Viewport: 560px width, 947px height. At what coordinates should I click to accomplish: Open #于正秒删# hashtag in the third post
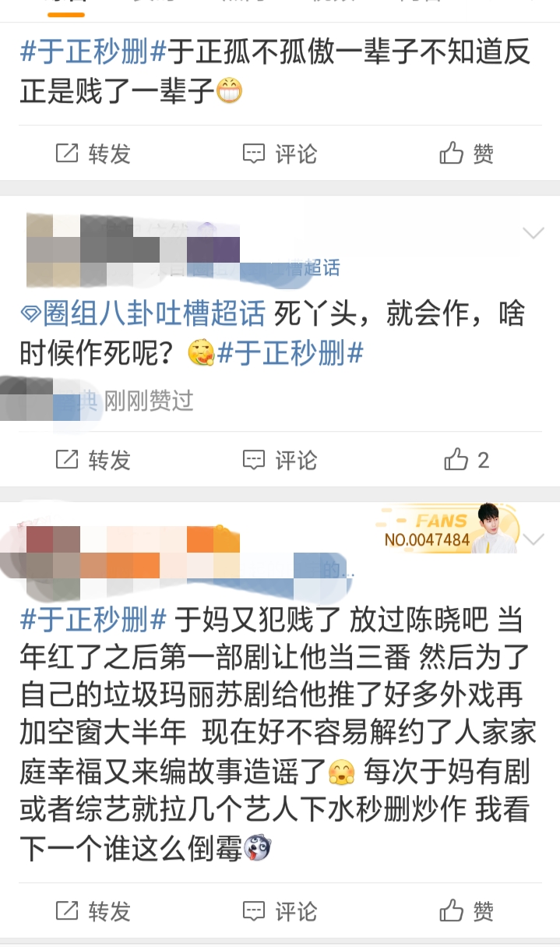point(93,620)
